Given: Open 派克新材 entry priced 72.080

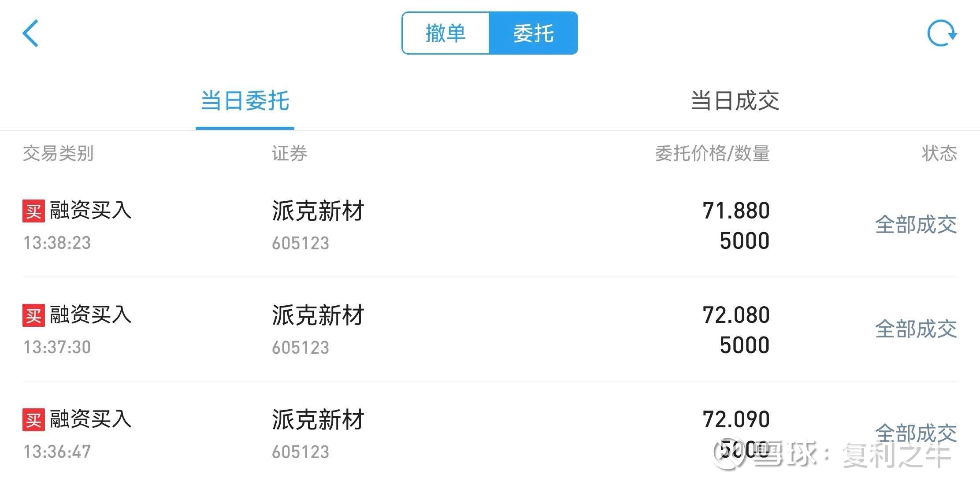Looking at the screenshot, I should [x=318, y=315].
